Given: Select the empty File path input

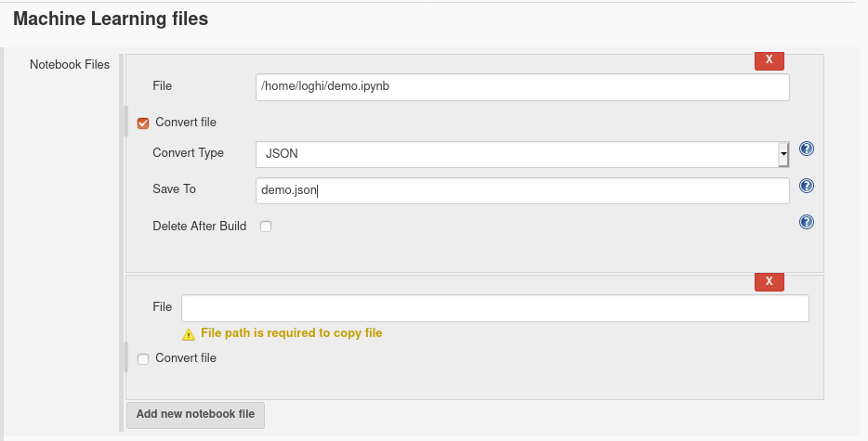Looking at the screenshot, I should [495, 308].
